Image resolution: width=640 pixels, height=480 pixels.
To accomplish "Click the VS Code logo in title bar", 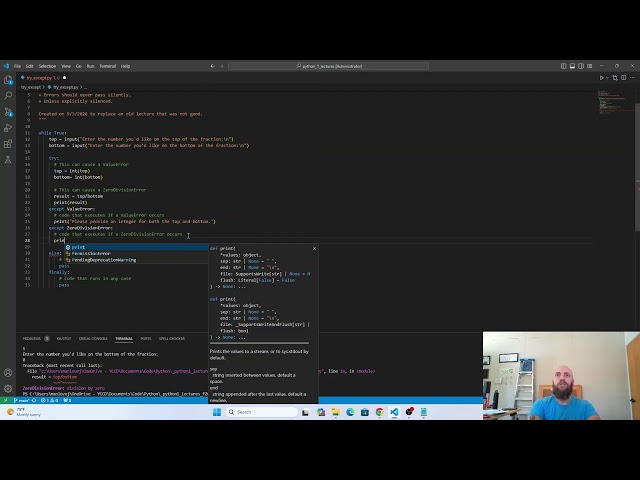I will tap(6, 66).
